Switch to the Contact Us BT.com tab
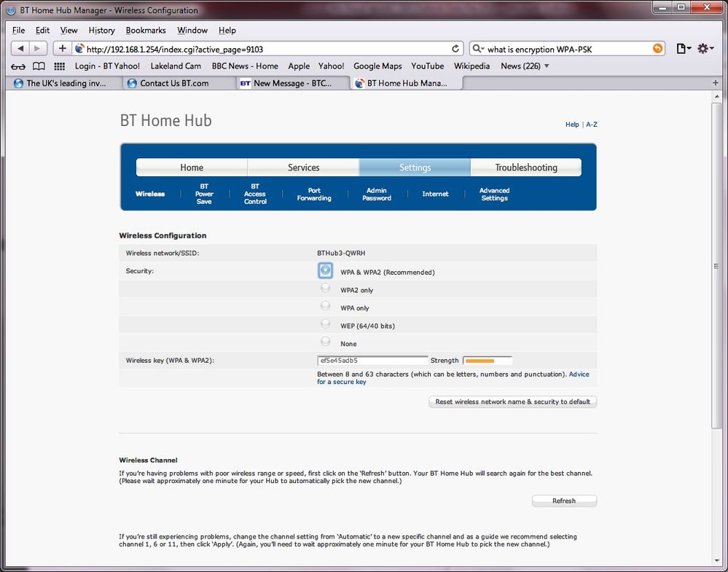The image size is (728, 572). tap(179, 83)
